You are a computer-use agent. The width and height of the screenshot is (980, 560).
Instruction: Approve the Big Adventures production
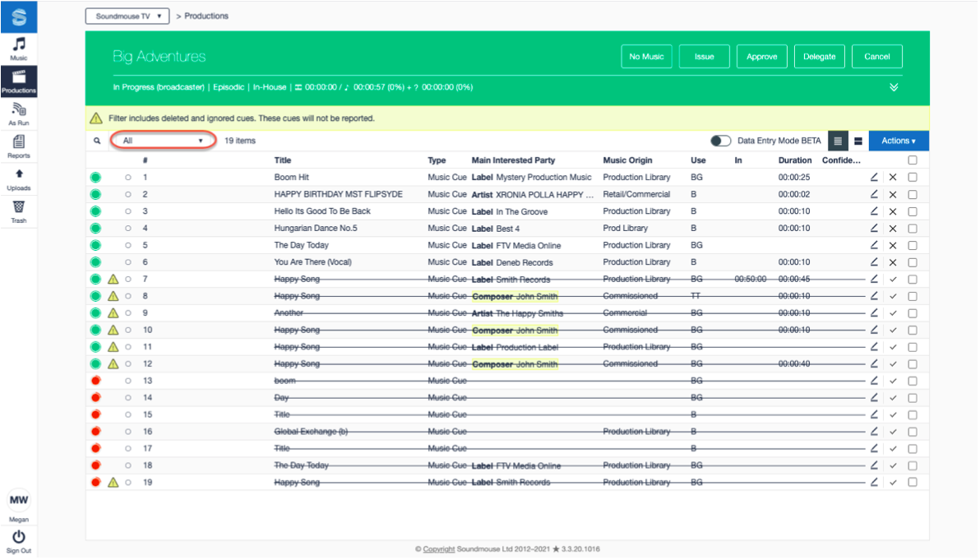click(x=762, y=56)
